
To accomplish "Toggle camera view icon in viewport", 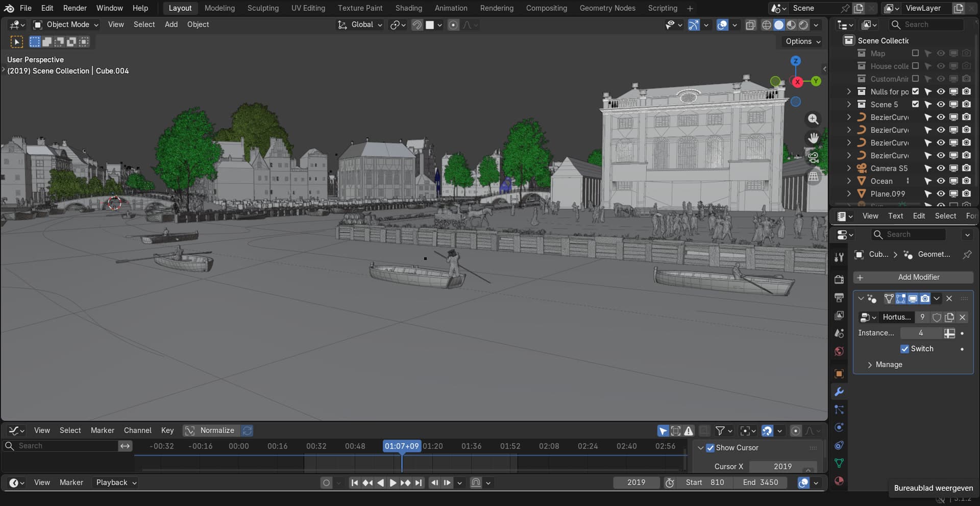I will 813,158.
